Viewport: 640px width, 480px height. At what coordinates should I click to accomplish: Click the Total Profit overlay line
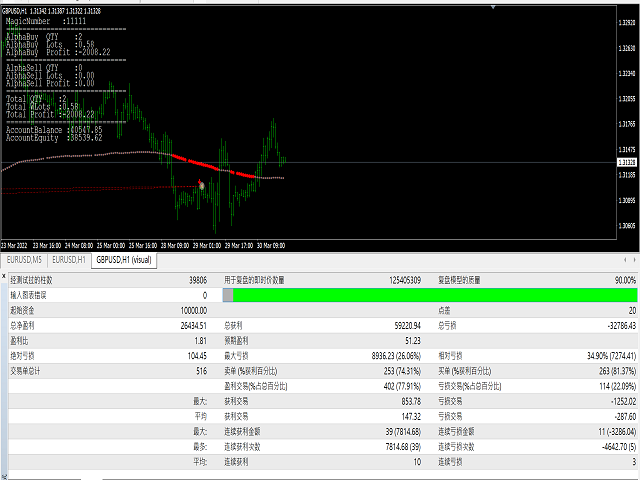pyautogui.click(x=50, y=114)
